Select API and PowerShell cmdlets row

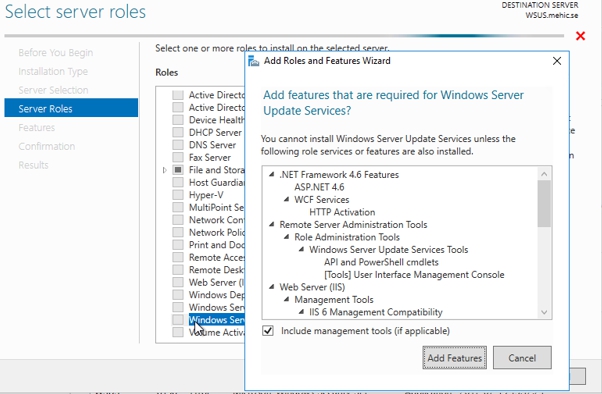pos(381,262)
